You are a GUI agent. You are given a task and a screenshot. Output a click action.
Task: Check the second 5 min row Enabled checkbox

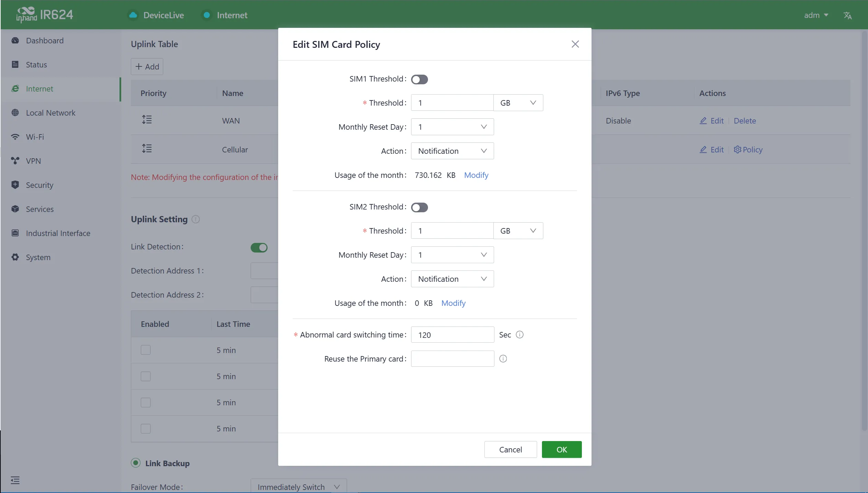coord(146,376)
